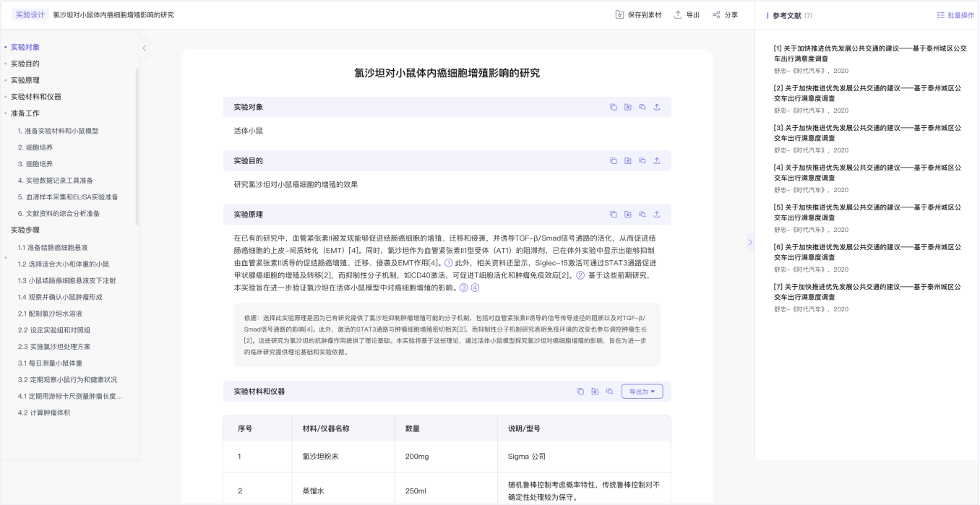Select 准备工作 in the outline

pyautogui.click(x=25, y=113)
